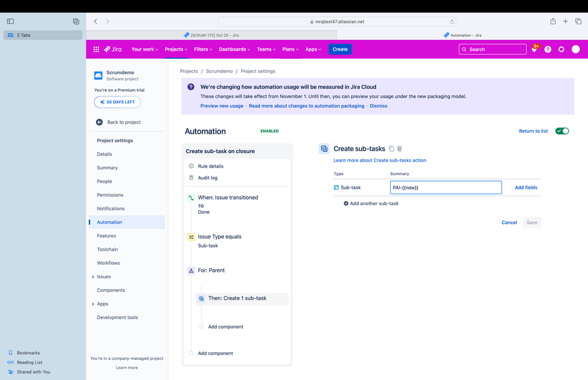
Task: Switch to the Automation - Jira tab
Action: (x=463, y=35)
